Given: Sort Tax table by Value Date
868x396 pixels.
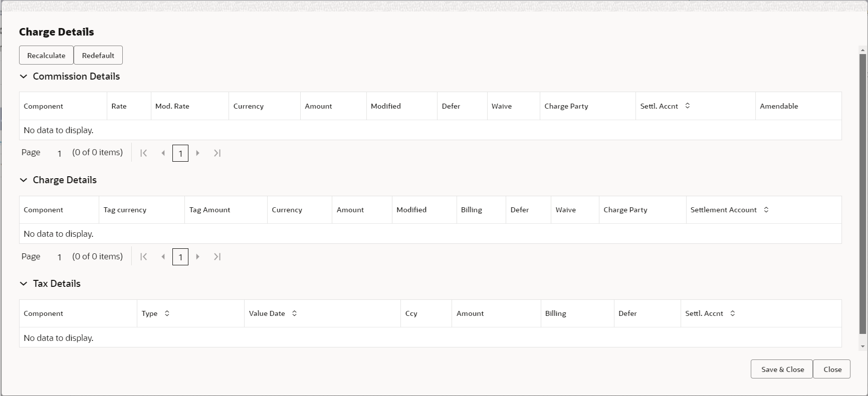Looking at the screenshot, I should tap(295, 313).
